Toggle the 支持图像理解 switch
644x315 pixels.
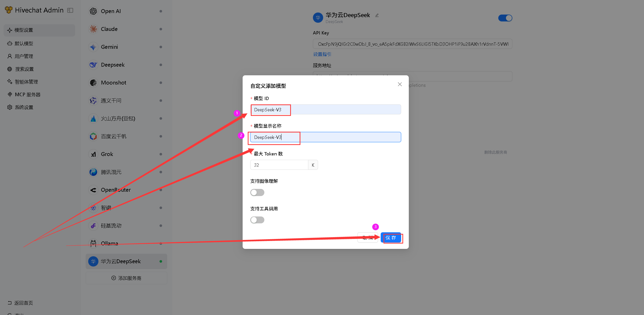click(x=257, y=192)
